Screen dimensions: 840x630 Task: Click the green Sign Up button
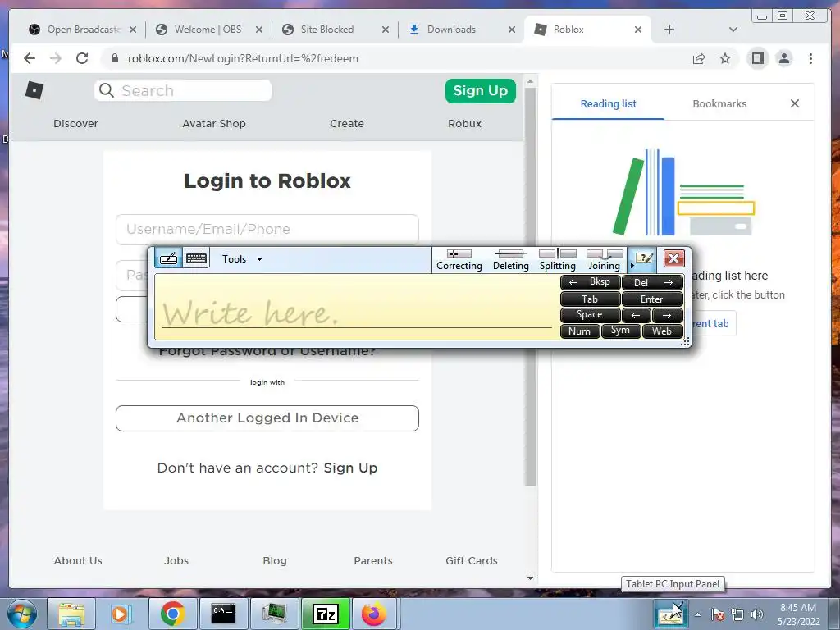[x=481, y=91]
